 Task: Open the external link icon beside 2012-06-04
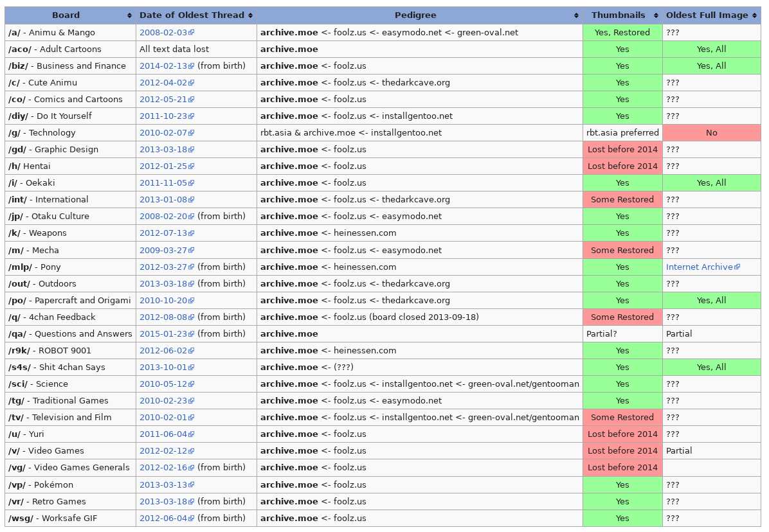click(x=192, y=519)
